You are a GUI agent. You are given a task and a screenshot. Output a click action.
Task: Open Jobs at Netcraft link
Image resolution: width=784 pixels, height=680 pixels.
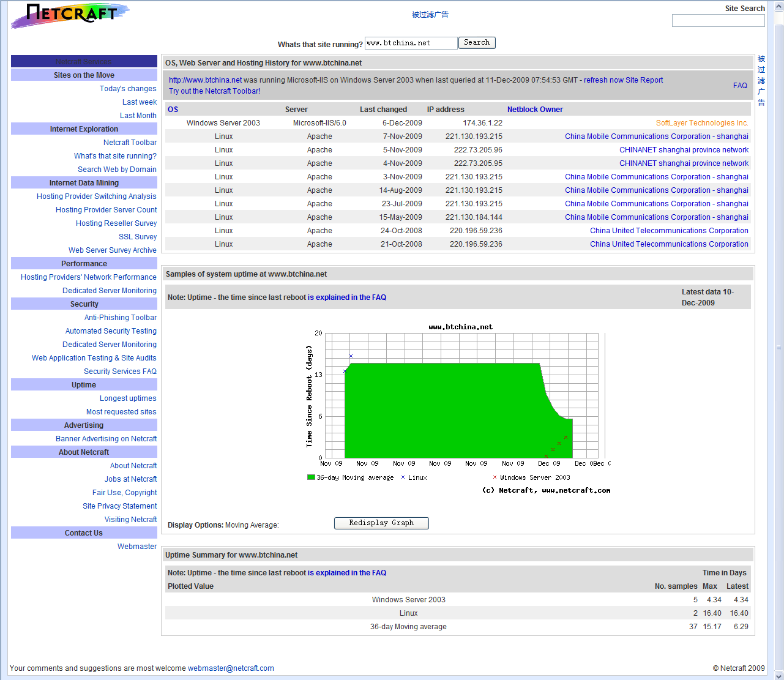click(130, 479)
